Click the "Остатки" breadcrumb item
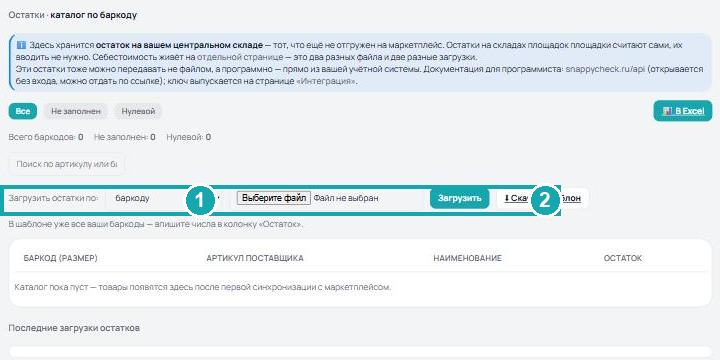 click(27, 15)
